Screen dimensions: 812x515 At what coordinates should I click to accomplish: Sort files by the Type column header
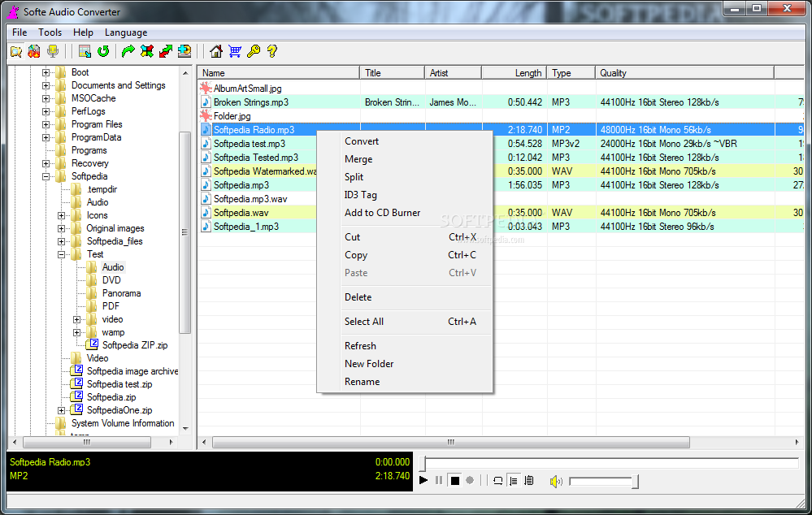click(571, 73)
